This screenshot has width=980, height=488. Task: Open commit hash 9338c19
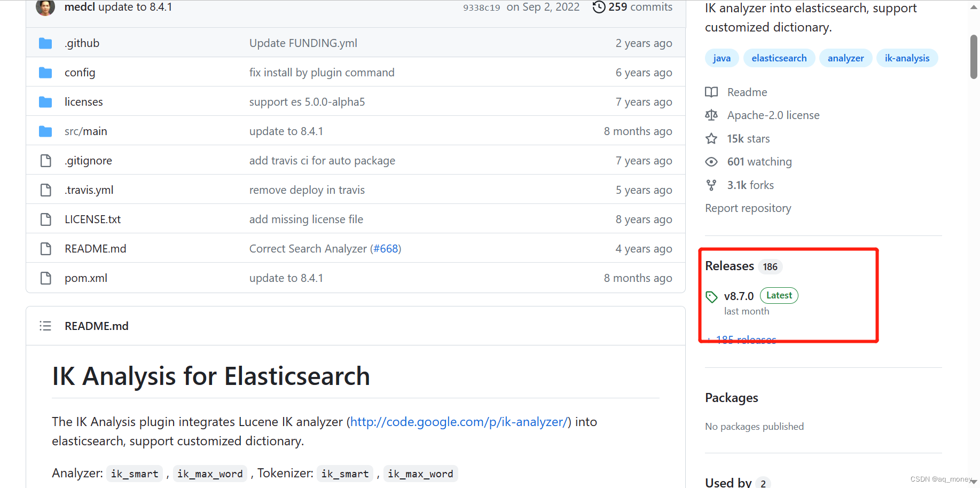482,7
